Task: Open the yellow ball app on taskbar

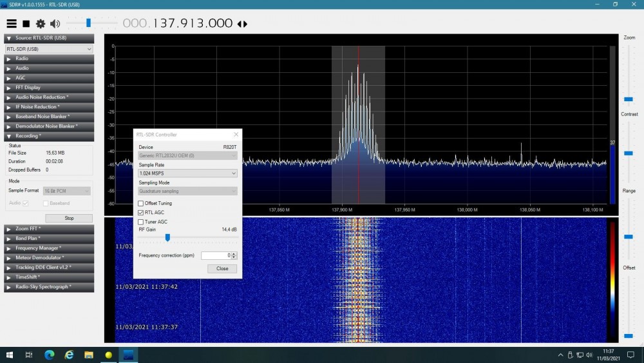Action: [108, 355]
